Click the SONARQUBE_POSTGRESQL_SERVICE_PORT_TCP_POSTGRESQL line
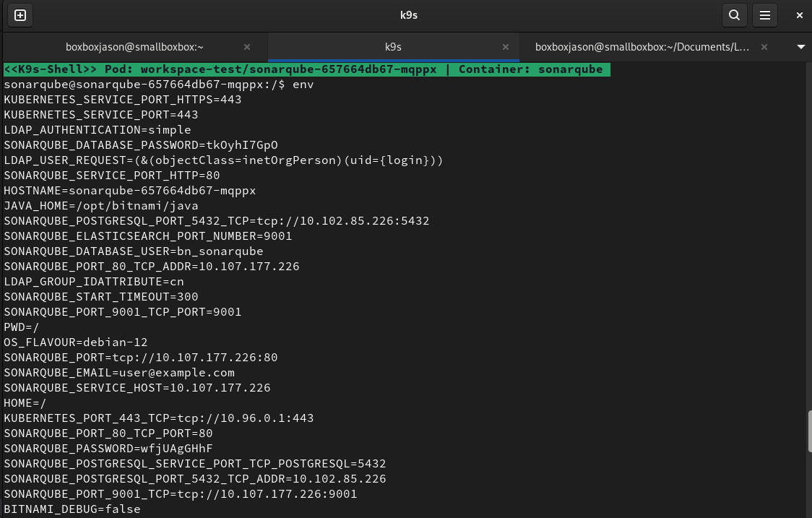The height and width of the screenshot is (518, 812). coord(195,464)
